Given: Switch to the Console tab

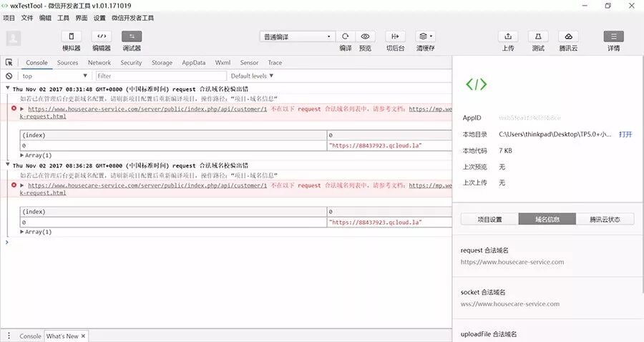Looking at the screenshot, I should click(36, 62).
